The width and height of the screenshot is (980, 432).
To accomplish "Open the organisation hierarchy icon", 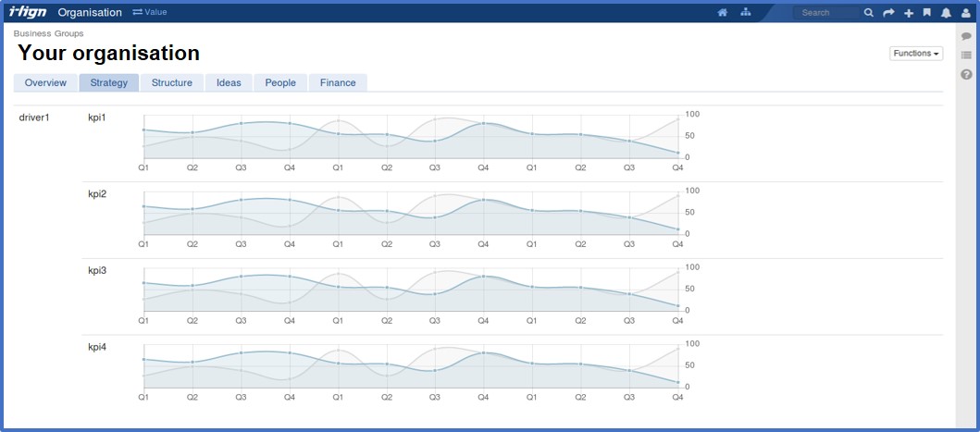I will pyautogui.click(x=746, y=13).
